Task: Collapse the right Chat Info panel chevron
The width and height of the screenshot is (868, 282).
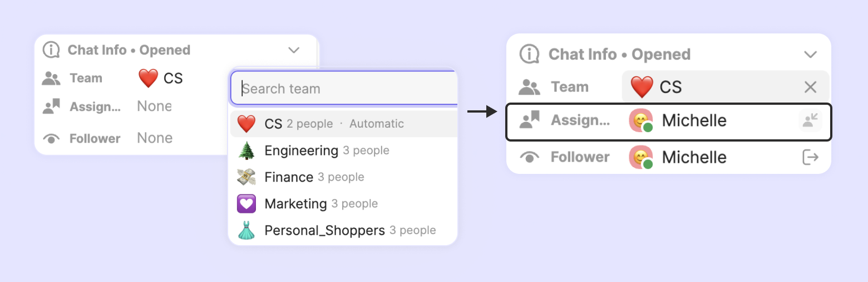Action: click(810, 54)
